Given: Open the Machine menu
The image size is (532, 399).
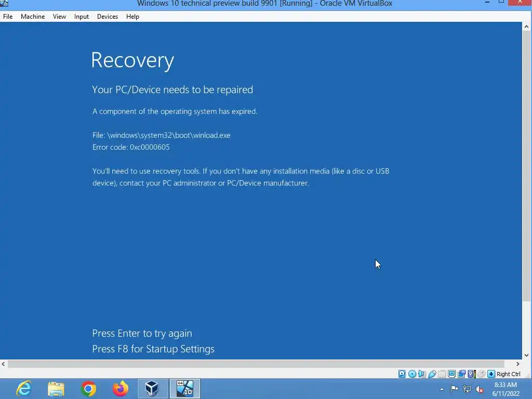Looking at the screenshot, I should point(33,16).
